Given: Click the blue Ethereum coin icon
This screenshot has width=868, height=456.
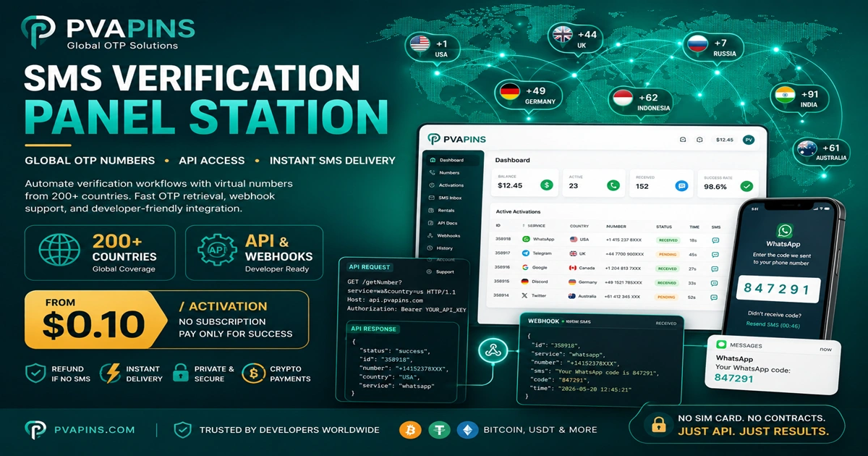Looking at the screenshot, I should pyautogui.click(x=467, y=429).
